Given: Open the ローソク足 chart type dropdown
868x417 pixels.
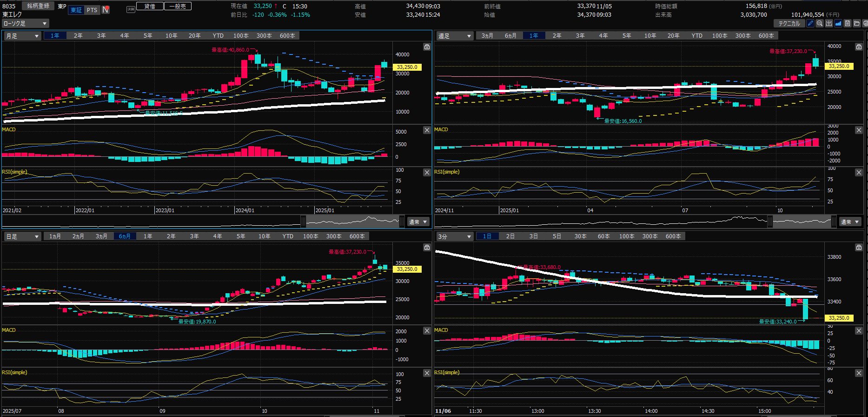Looking at the screenshot, I should pyautogui.click(x=25, y=23).
